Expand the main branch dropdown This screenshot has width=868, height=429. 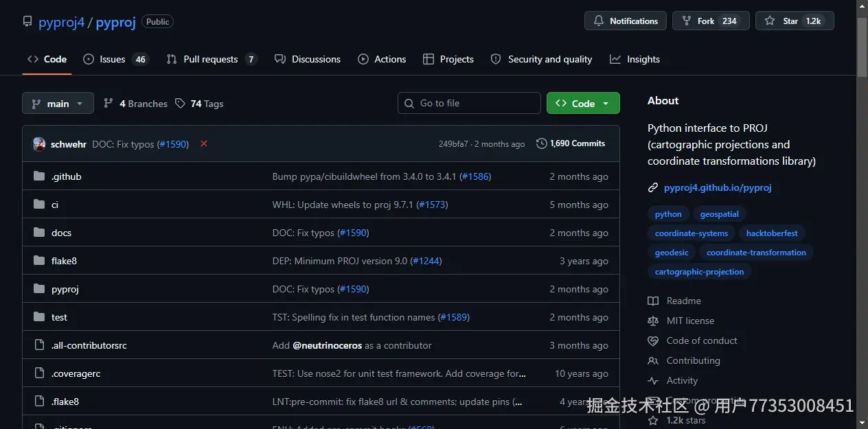pos(58,104)
